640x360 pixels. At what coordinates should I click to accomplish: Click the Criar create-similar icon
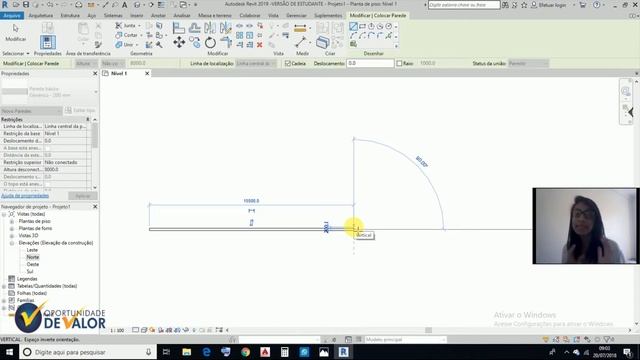pyautogui.click(x=323, y=42)
